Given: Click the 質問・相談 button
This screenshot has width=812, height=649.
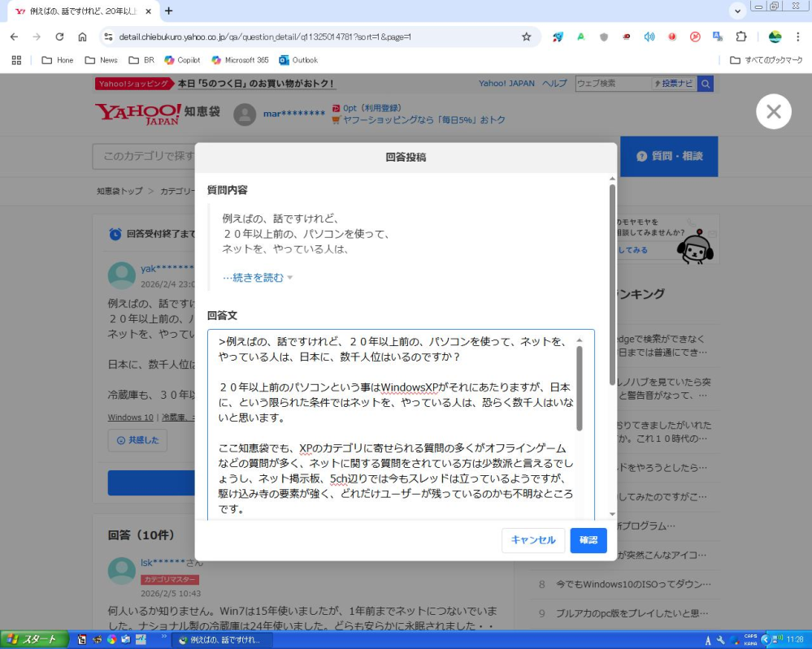Looking at the screenshot, I should pos(669,156).
